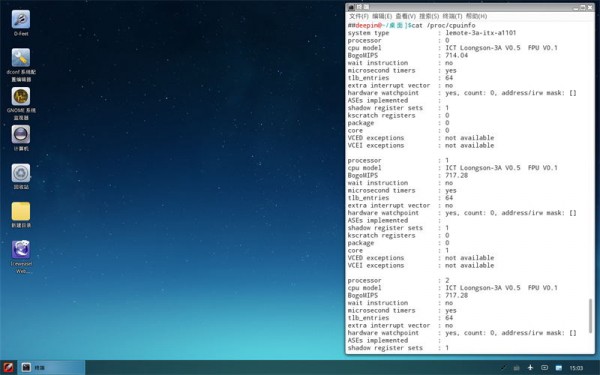Open GNOME system monitor desktop icon
600x375 pixels.
coord(21,96)
